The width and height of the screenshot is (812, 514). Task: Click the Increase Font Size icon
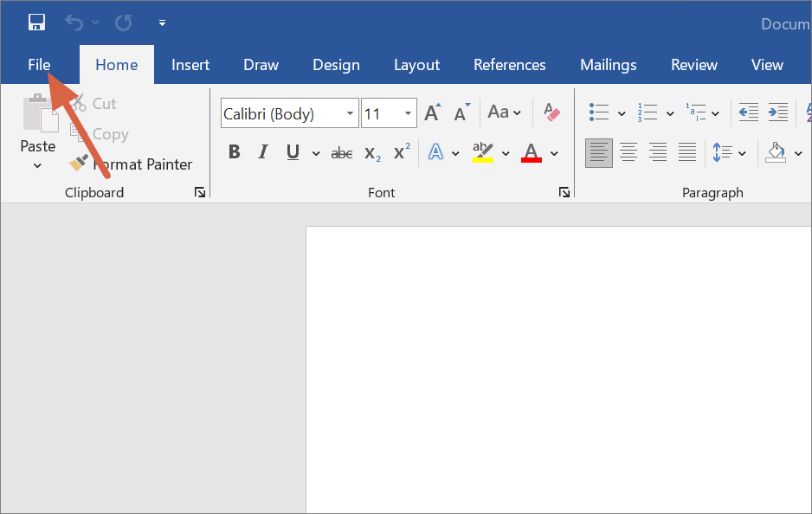pos(432,113)
